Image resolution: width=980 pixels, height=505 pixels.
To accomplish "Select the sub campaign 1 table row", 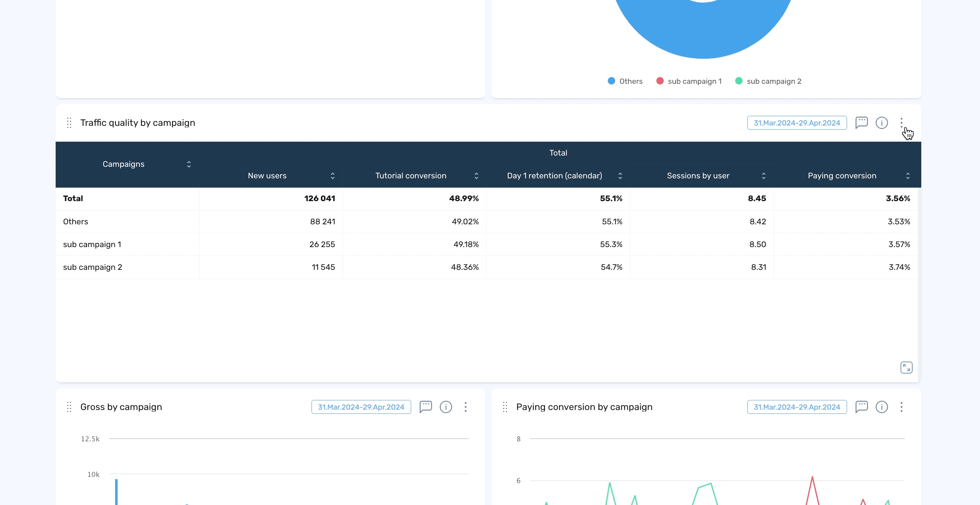I will [x=92, y=244].
